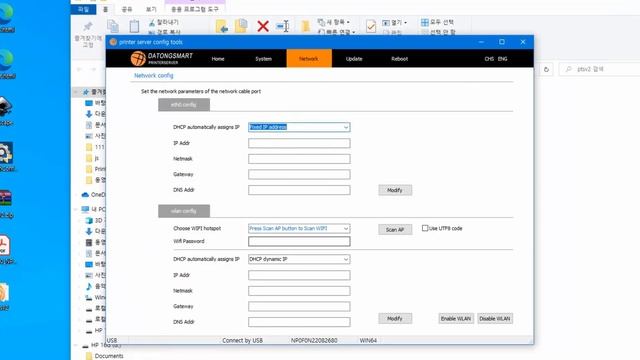Select 내 PC in Explorer navigation pane

(93, 209)
